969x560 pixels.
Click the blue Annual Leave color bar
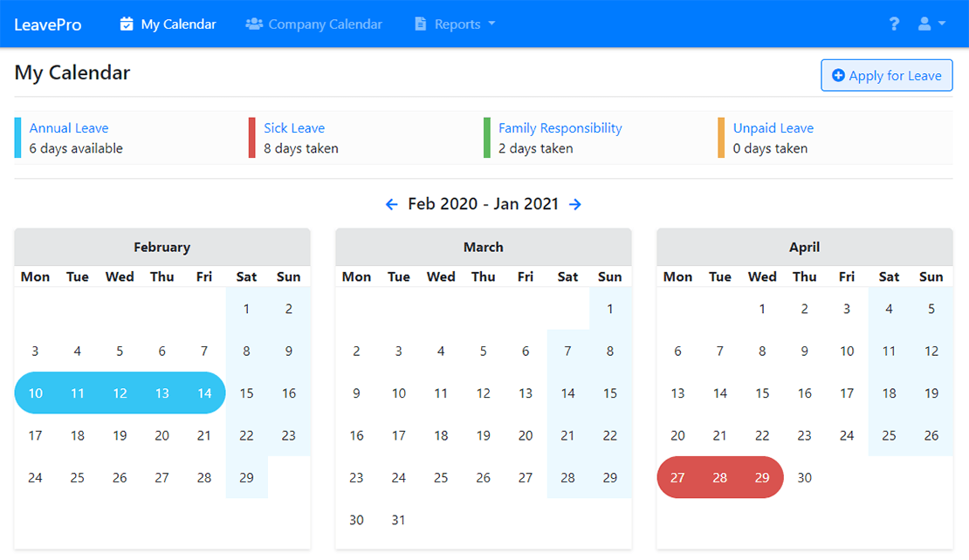pos(18,138)
